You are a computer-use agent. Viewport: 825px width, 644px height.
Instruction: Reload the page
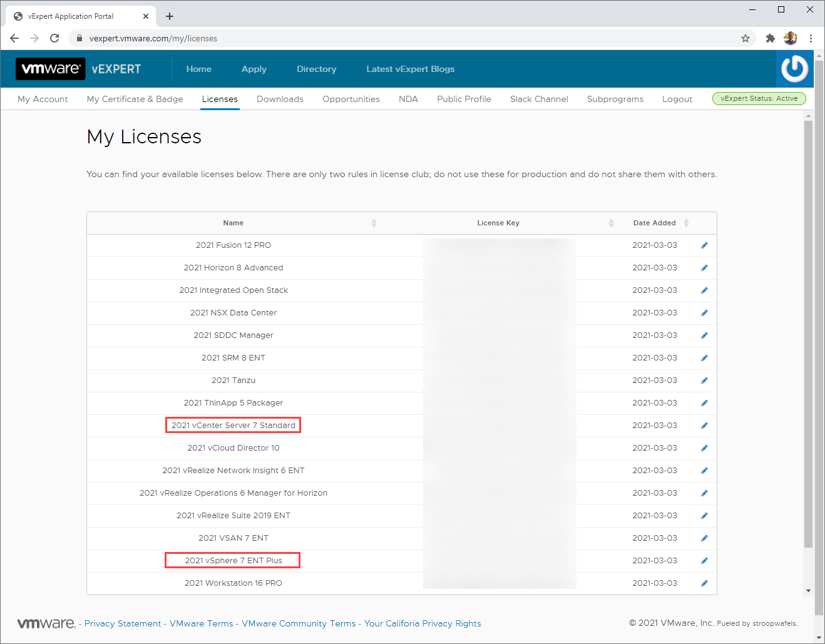point(54,38)
